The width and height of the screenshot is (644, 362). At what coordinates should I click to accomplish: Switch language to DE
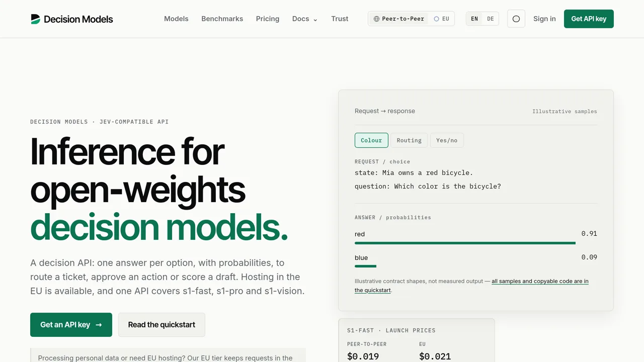point(491,19)
